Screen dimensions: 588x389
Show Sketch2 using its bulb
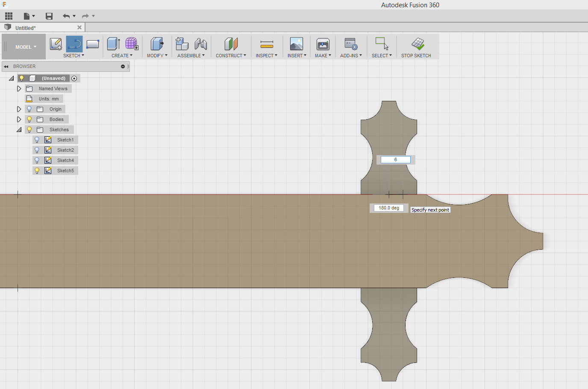pos(37,150)
